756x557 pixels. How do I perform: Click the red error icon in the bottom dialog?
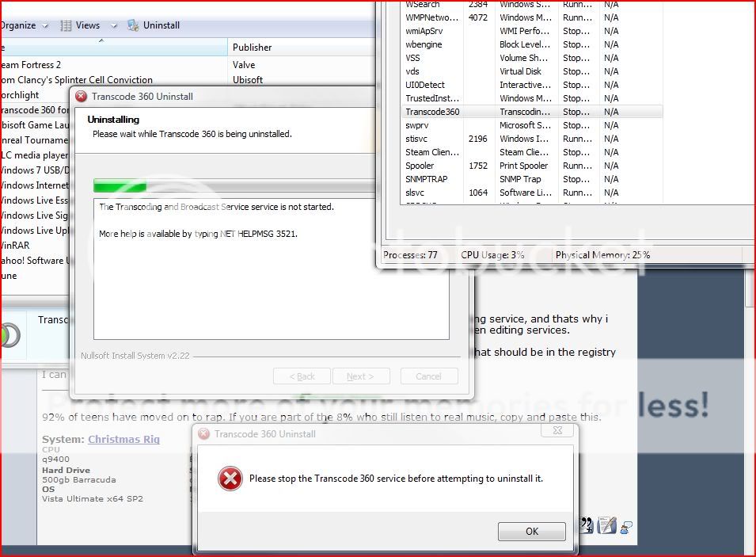(230, 479)
